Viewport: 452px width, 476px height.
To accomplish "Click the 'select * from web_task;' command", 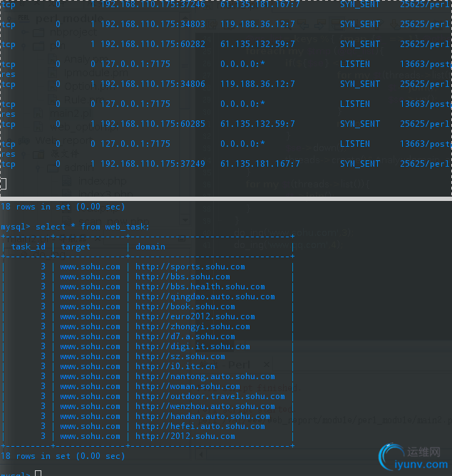I will (93, 227).
